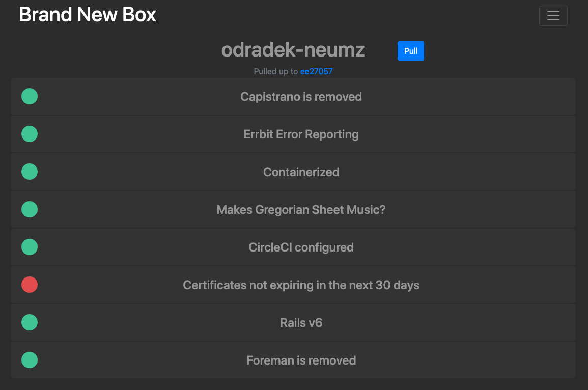The image size is (588, 390).
Task: Select the 'CircleCI configured' text
Action: point(301,247)
